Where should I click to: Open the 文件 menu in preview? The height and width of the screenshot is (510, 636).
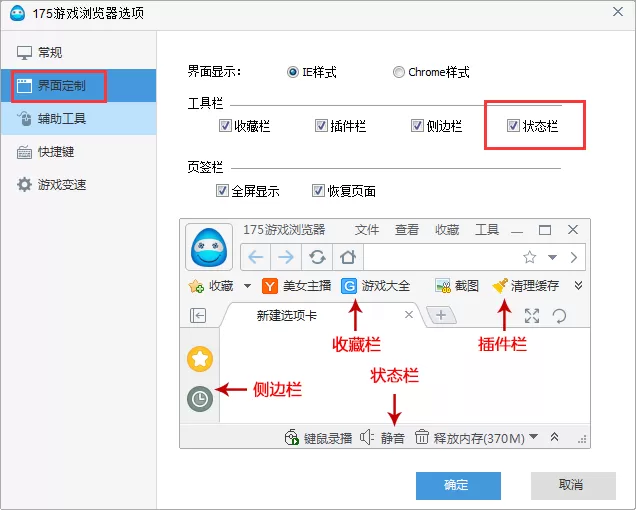point(367,230)
